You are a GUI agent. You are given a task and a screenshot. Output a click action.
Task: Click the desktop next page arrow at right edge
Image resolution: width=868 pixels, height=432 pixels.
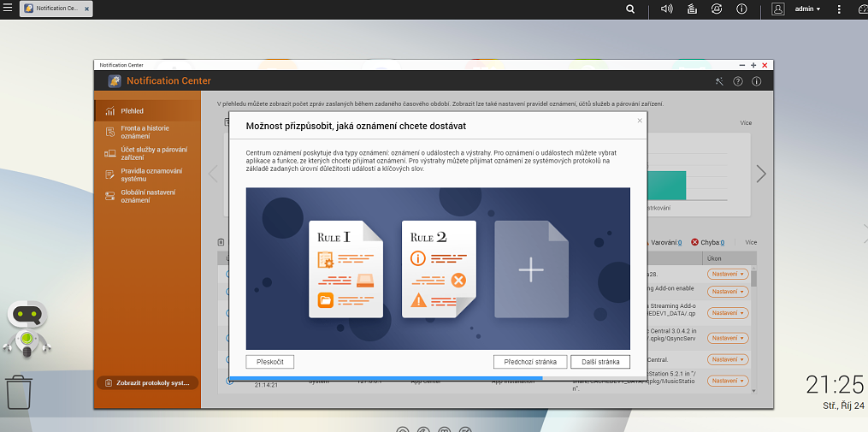[x=864, y=234]
